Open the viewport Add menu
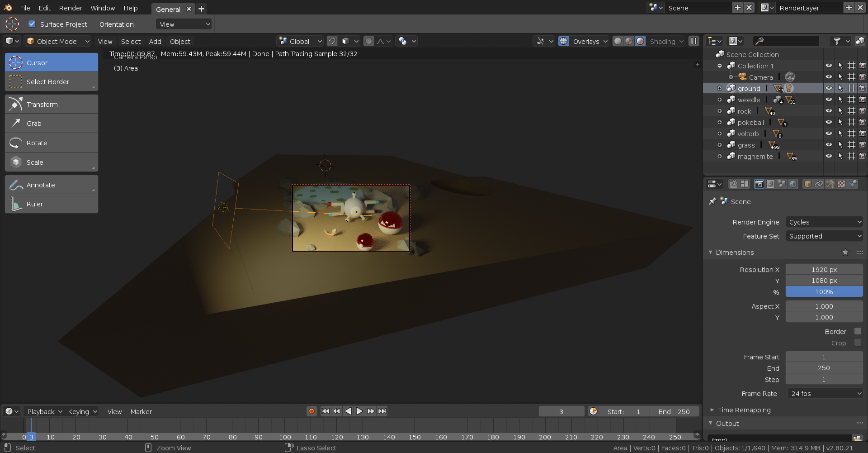Screen dimensions: 868x453 coord(155,41)
